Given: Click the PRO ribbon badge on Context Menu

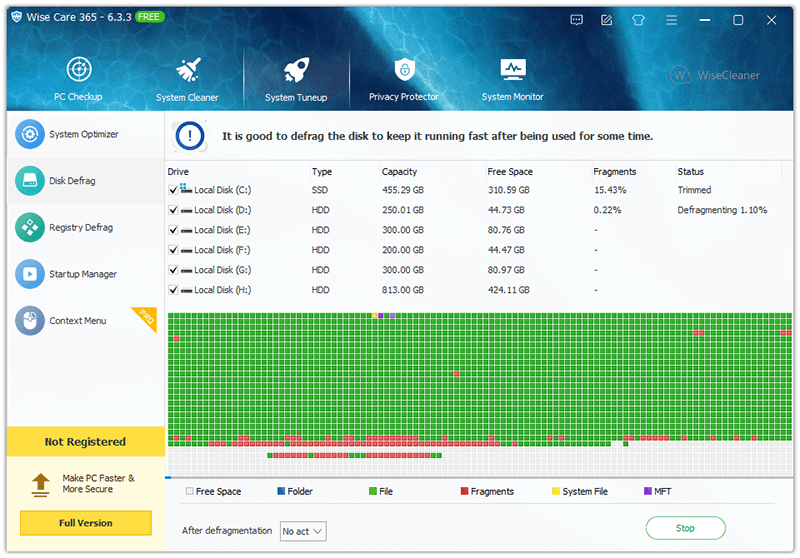Looking at the screenshot, I should tap(145, 319).
